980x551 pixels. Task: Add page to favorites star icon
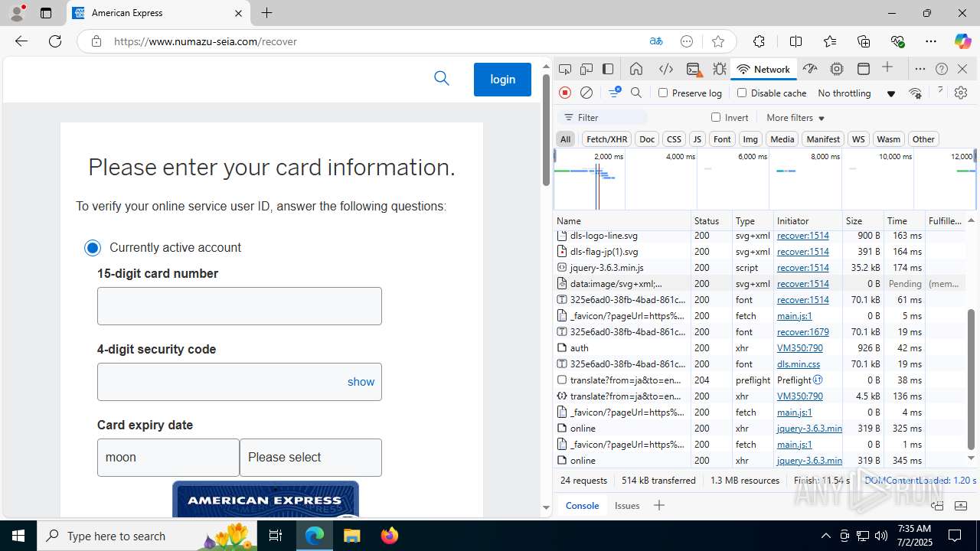(717, 41)
